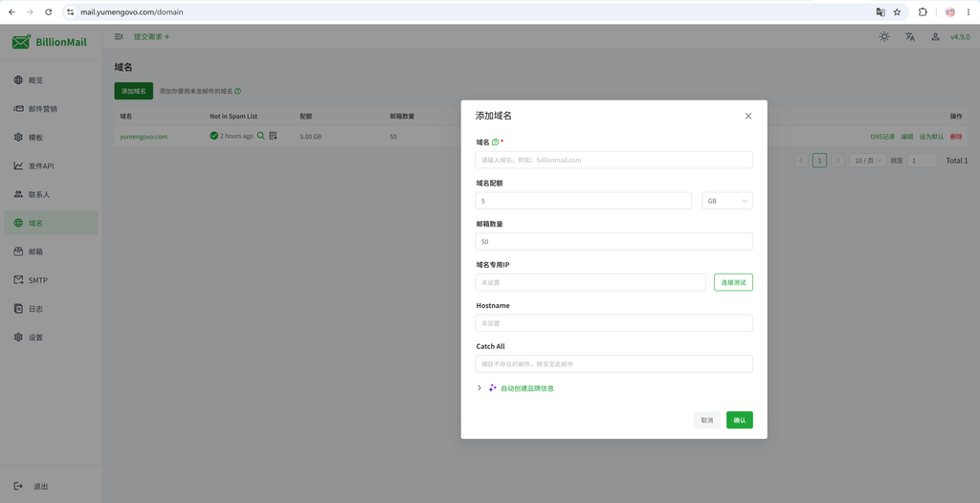Open the browser three-dot menu

pos(969,11)
